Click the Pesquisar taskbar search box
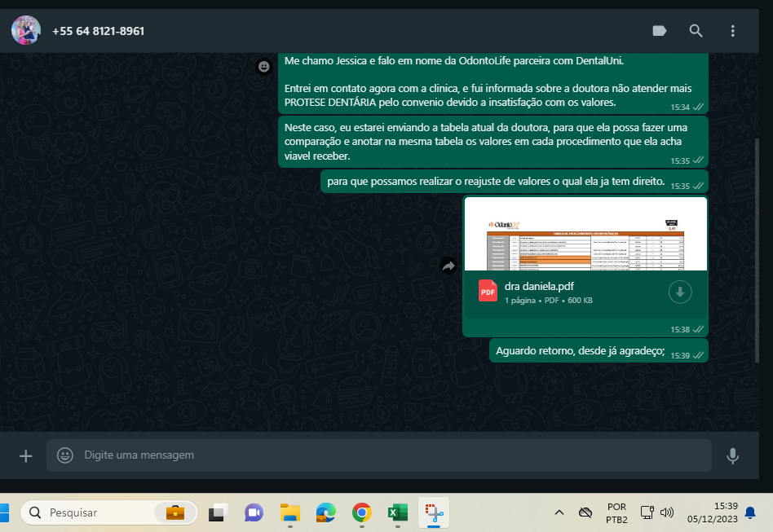773x532 pixels. 98,512
